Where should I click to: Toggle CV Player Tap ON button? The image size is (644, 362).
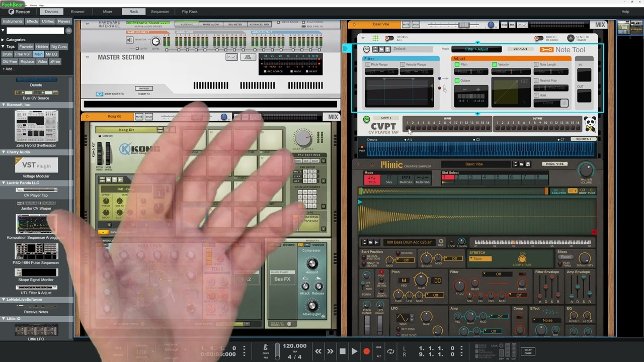coord(366,120)
